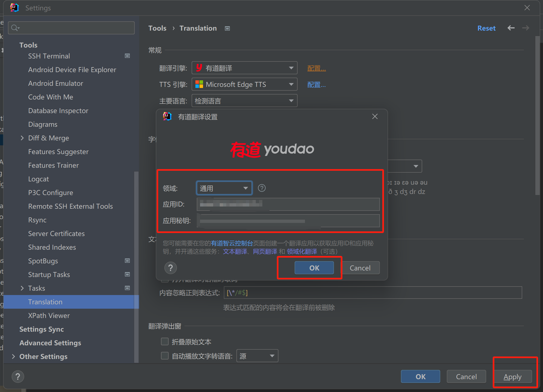Open the domain dropdown in Youdao settings
Viewport: 543px width, 392px height.
(224, 188)
